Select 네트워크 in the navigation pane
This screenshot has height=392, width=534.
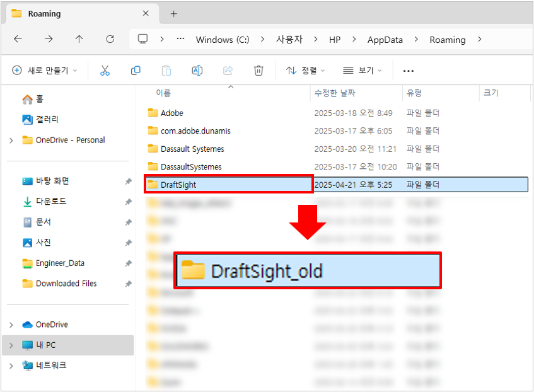pos(44,366)
